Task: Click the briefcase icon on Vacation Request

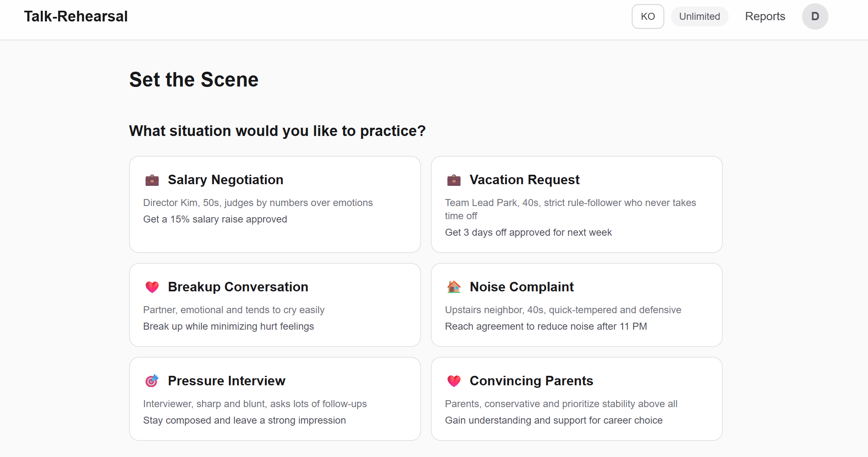Action: pyautogui.click(x=454, y=180)
